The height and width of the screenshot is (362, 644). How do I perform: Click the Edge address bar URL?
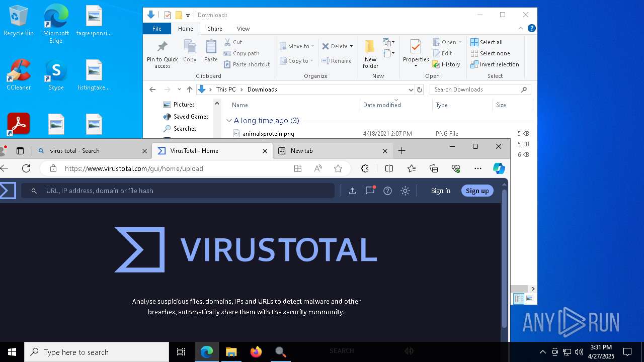134,168
